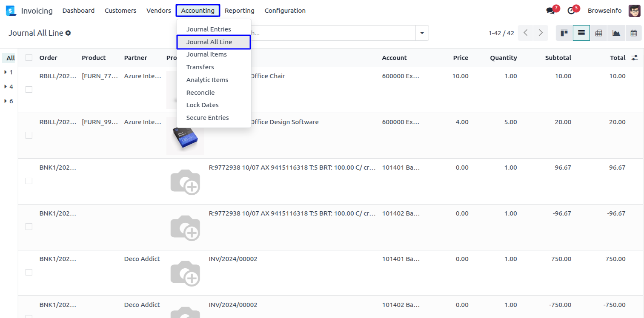Screen dimensions: 644x318
Task: Check the Office Chair row checkbox
Action: coord(29,89)
